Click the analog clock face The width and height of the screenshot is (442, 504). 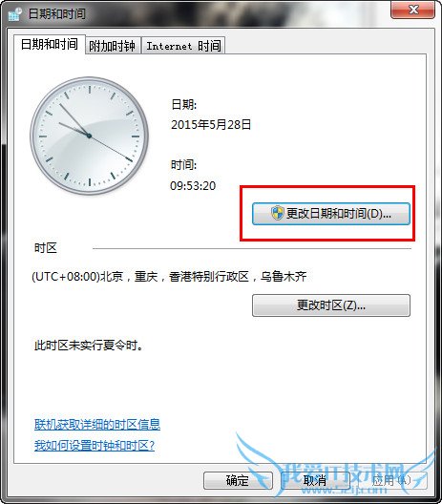point(90,136)
